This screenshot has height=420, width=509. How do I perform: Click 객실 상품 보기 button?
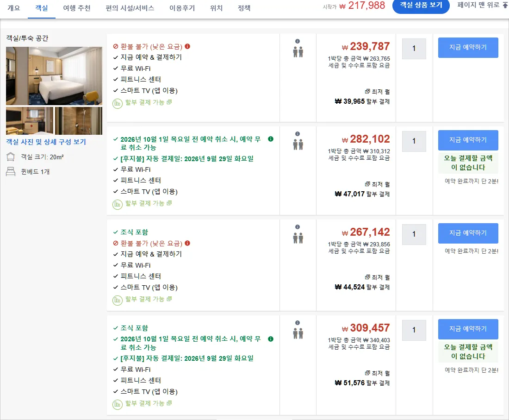point(421,6)
